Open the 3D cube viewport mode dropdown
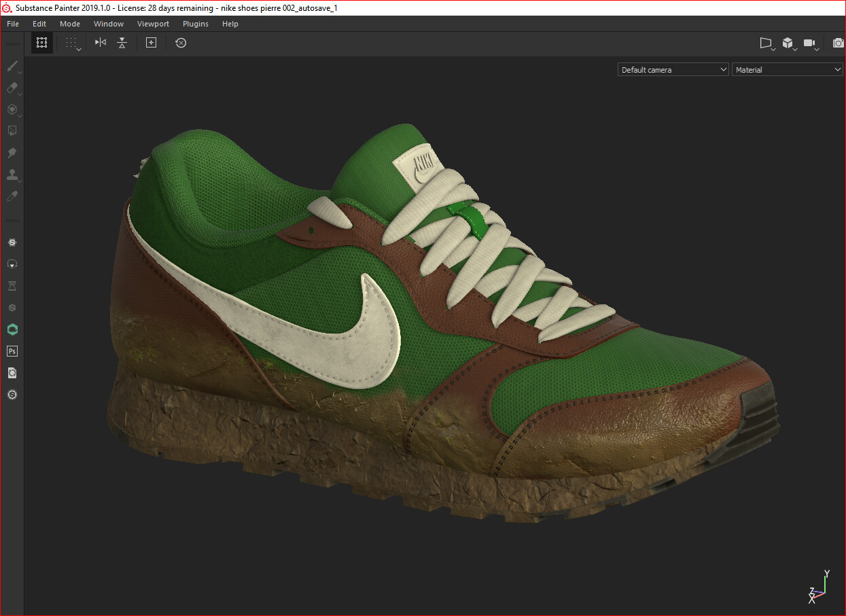This screenshot has width=846, height=616. click(788, 43)
